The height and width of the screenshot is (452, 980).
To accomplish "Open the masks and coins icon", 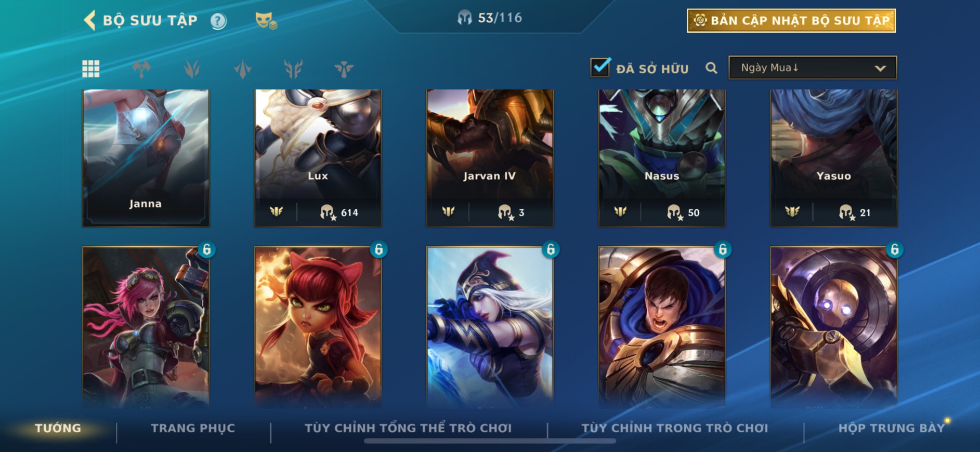I will click(266, 21).
